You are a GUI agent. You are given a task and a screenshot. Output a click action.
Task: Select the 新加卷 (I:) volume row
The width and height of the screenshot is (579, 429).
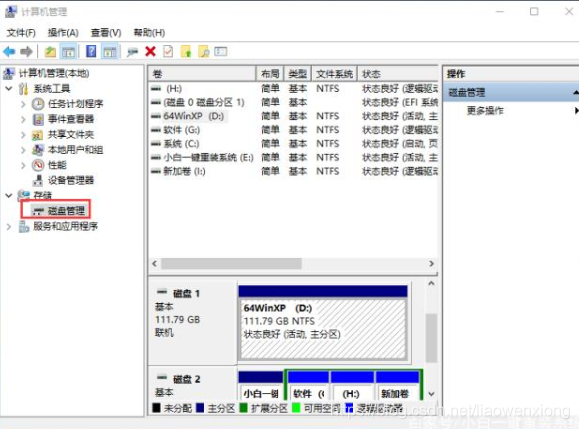[294, 171]
